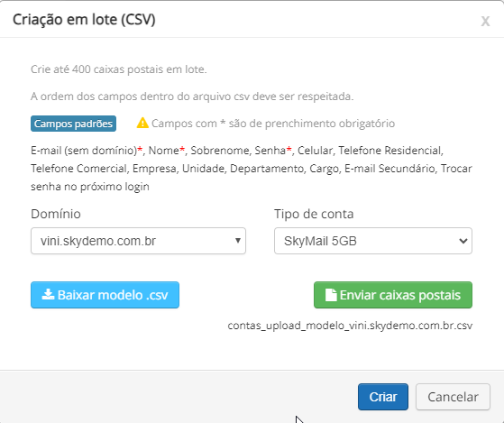Close the Criação em lote dialog

point(485,22)
